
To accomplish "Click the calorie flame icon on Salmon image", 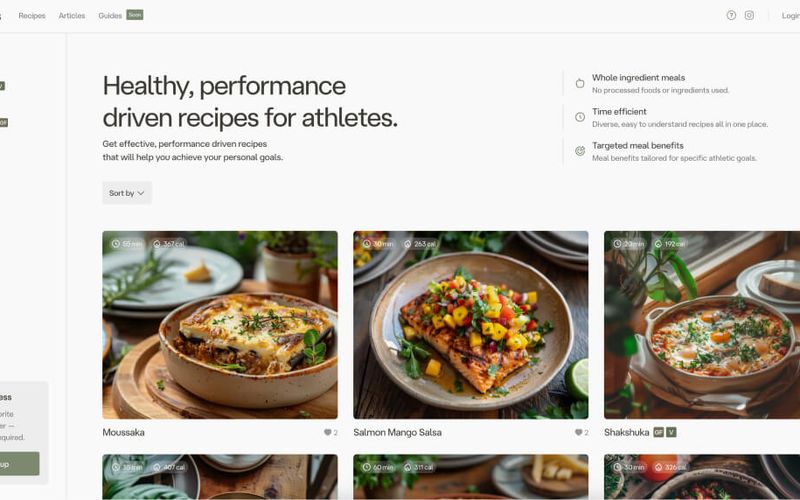I will pyautogui.click(x=408, y=244).
